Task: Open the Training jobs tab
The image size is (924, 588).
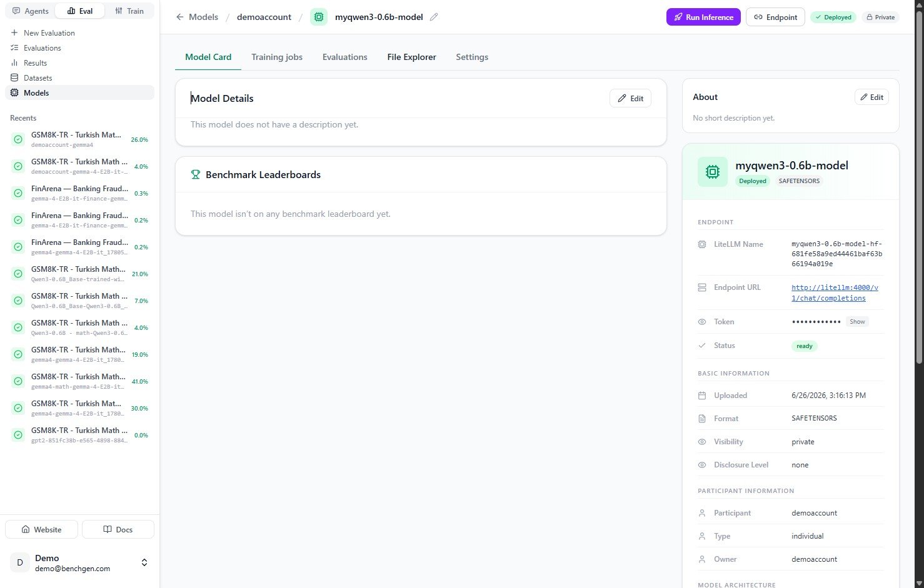Action: tap(277, 57)
